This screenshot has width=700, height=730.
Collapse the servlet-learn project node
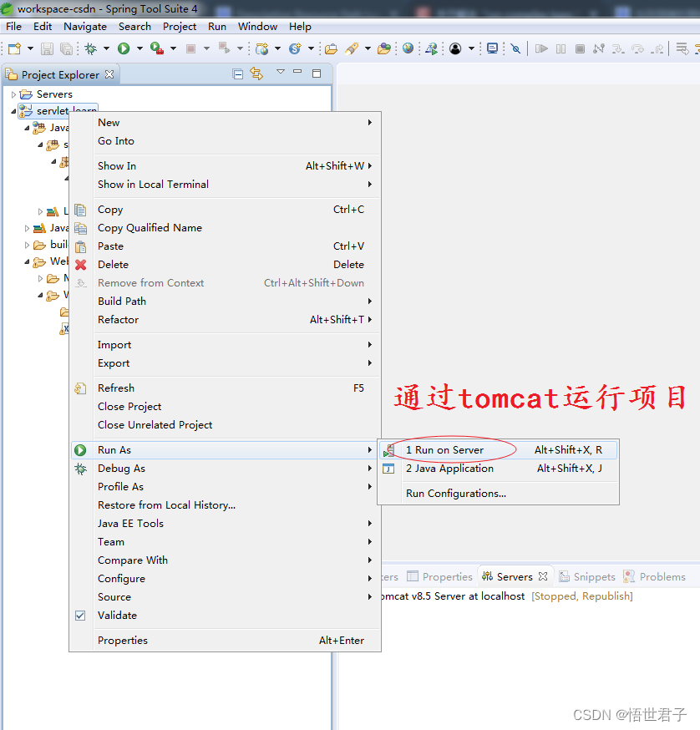pyautogui.click(x=13, y=111)
